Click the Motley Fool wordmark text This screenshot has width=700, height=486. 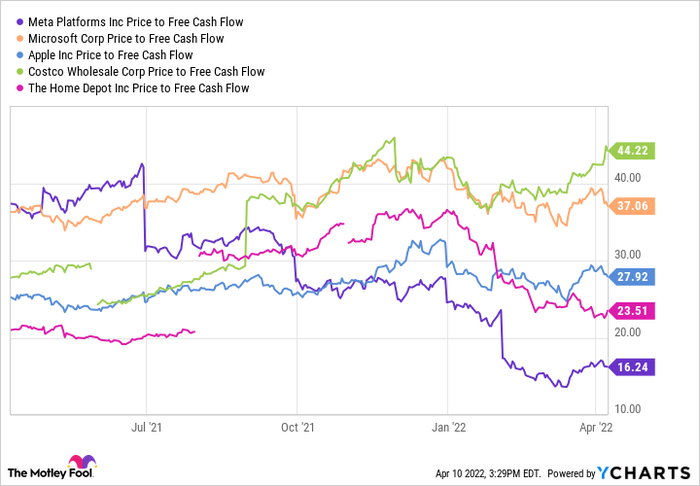(x=50, y=472)
